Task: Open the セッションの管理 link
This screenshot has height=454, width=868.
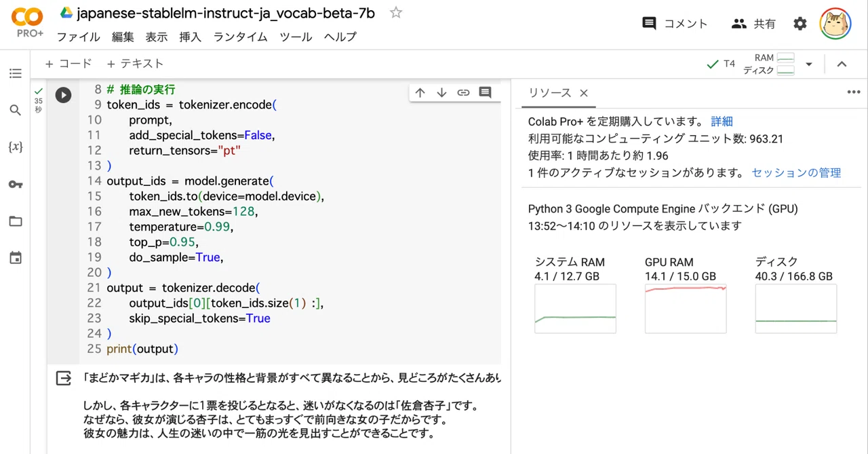Action: (796, 172)
